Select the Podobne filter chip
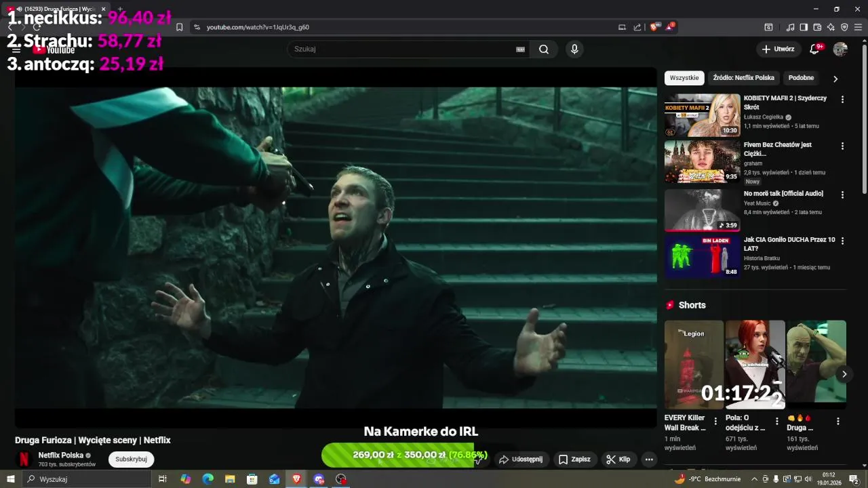The image size is (868, 488). click(801, 78)
